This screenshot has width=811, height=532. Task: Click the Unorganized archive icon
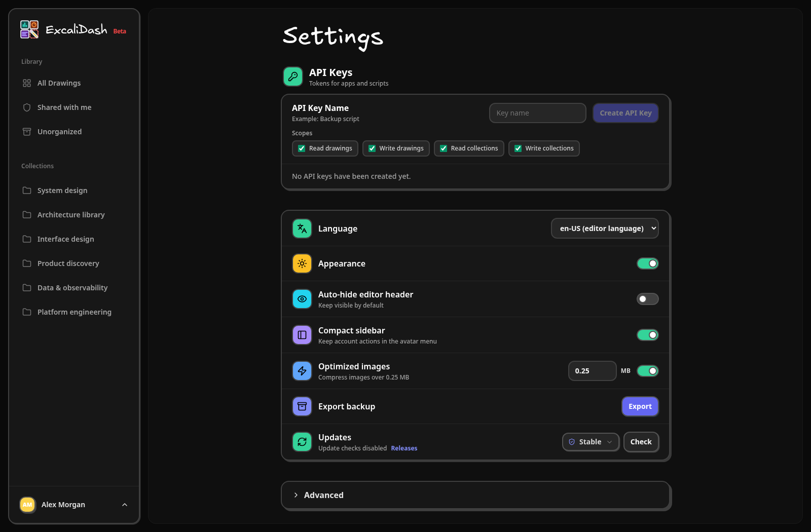coord(27,132)
